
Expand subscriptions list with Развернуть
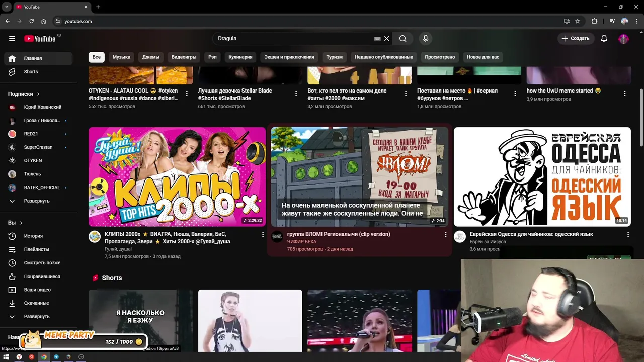tap(38, 201)
